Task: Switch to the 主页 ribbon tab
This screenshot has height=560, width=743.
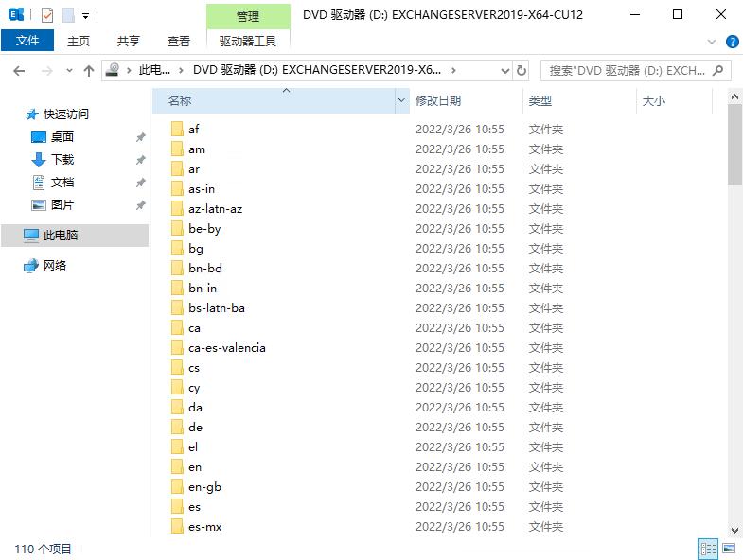Action: (x=79, y=42)
